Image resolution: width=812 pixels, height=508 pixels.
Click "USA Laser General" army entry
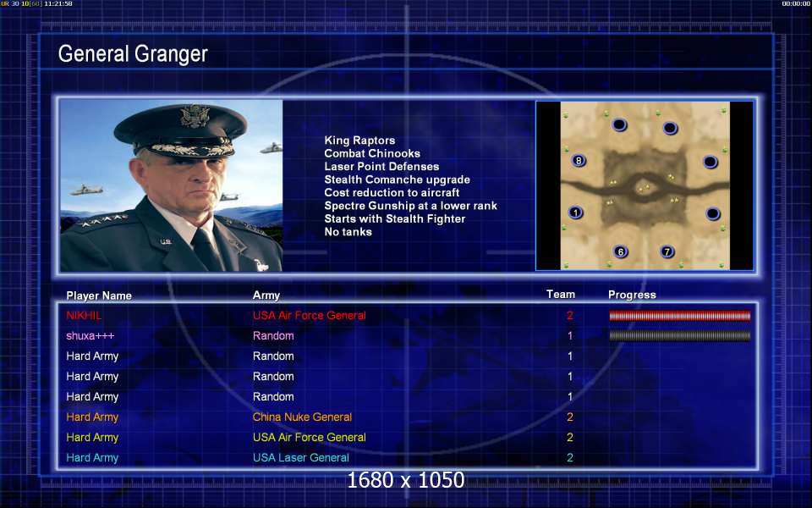pyautogui.click(x=301, y=458)
